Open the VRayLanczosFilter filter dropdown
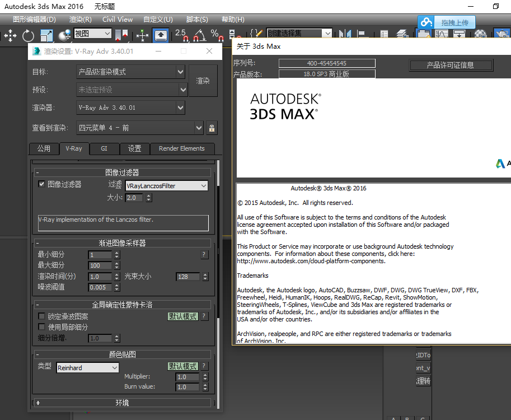Viewport: 511px width, 420px height. tap(167, 186)
